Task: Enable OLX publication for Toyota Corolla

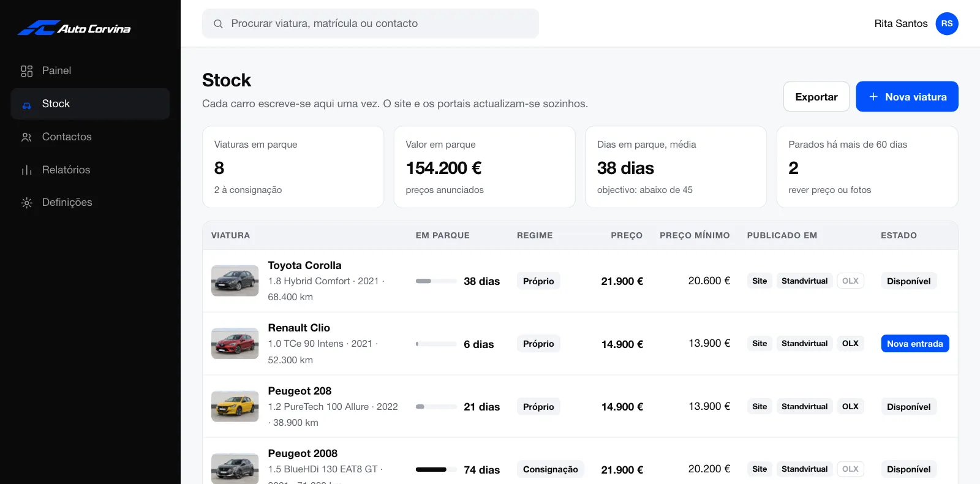Action: click(x=850, y=281)
